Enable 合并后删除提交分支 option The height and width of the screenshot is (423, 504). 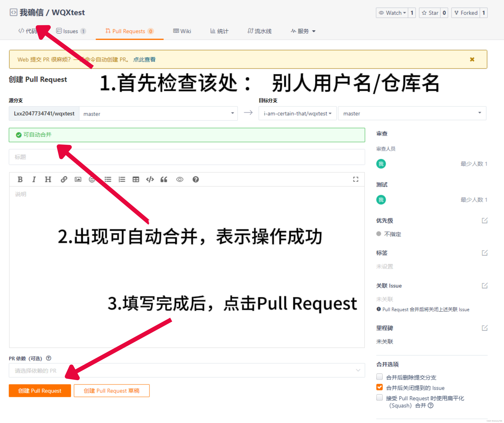379,377
